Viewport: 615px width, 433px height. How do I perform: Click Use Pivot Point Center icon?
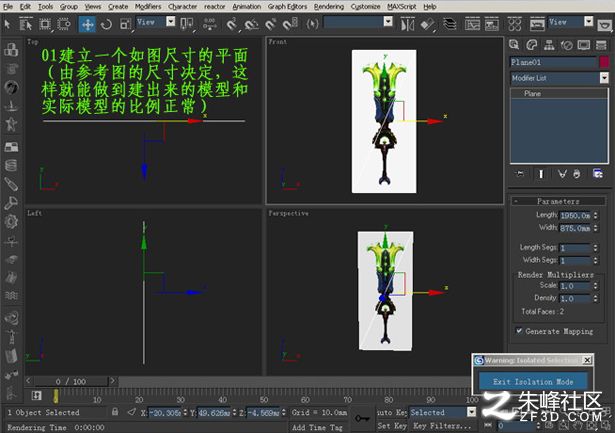click(x=187, y=24)
